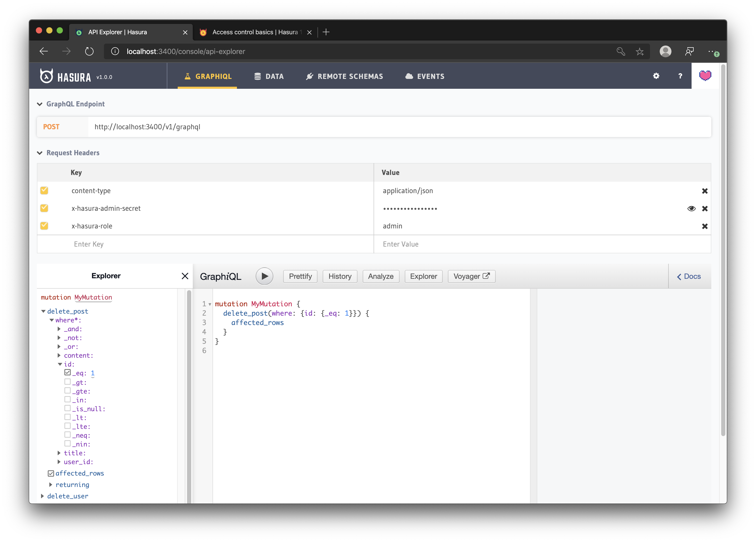This screenshot has width=756, height=542.
Task: Delete the content-type header row
Action: point(704,191)
